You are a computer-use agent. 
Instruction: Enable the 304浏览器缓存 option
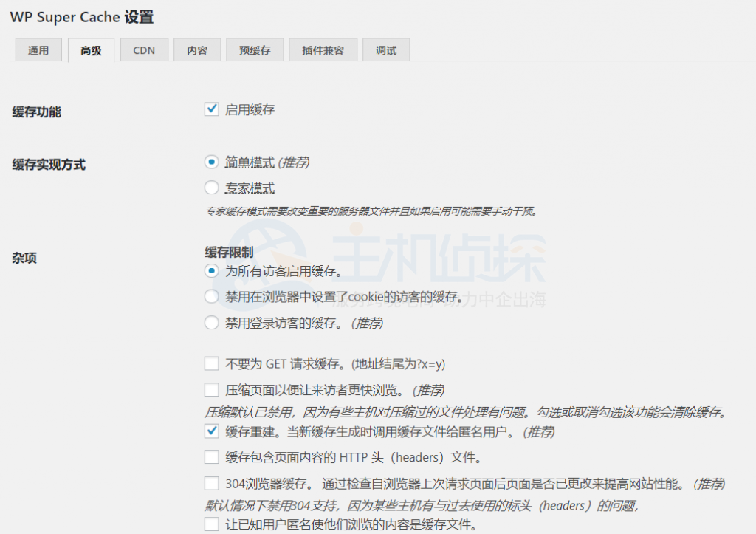pyautogui.click(x=212, y=484)
